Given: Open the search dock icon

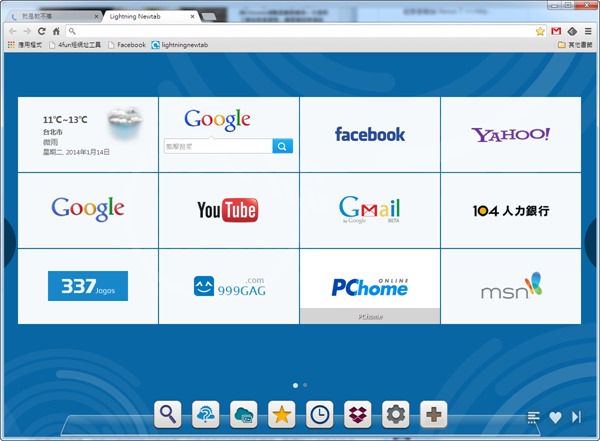Looking at the screenshot, I should (168, 414).
